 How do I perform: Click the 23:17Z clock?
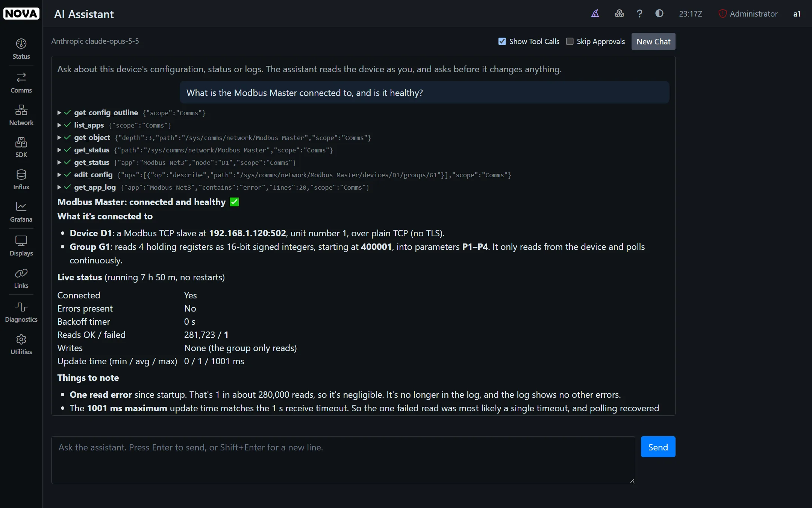coord(691,14)
